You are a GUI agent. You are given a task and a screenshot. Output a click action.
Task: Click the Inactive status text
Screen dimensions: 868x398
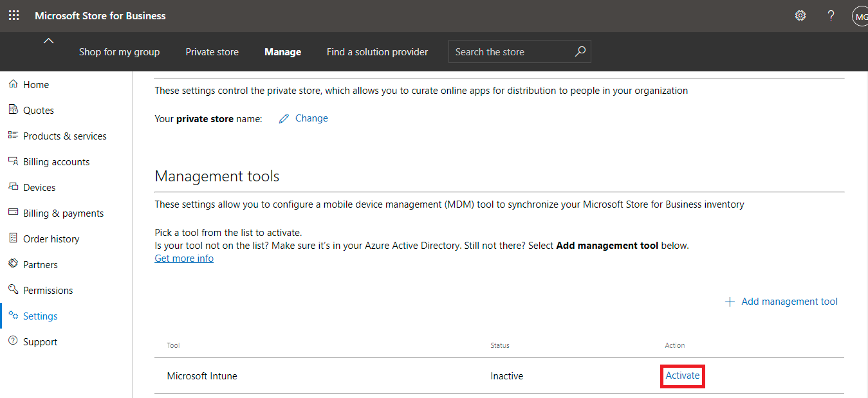[x=507, y=376]
